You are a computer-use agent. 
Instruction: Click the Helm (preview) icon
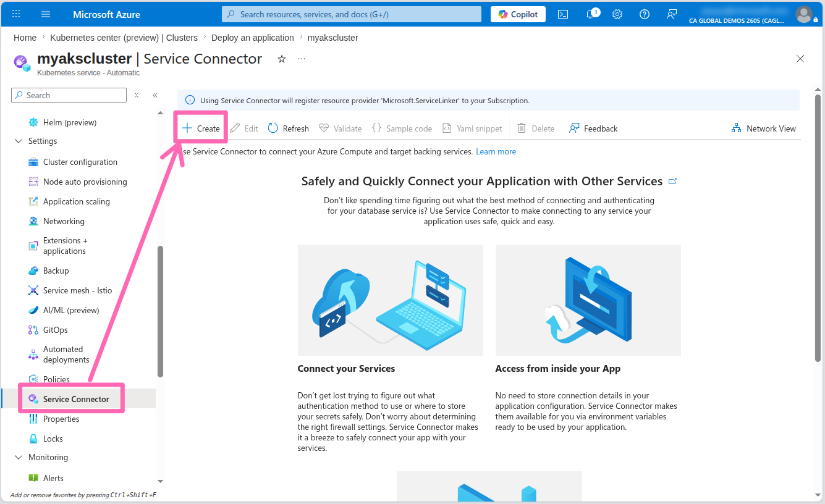[33, 122]
